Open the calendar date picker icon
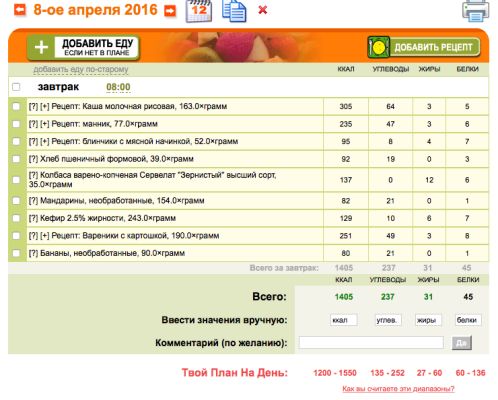 (x=199, y=11)
